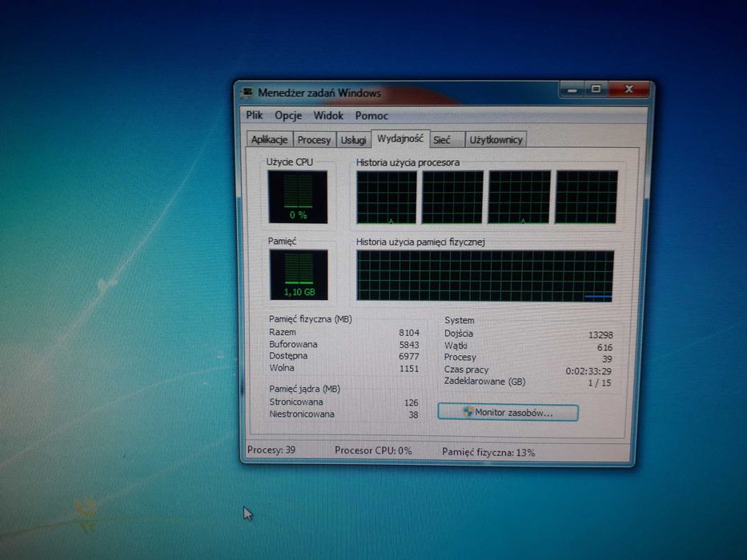747x560 pixels.
Task: Click the Pamięć fizyczna (MB) heading
Action: pyautogui.click(x=310, y=319)
